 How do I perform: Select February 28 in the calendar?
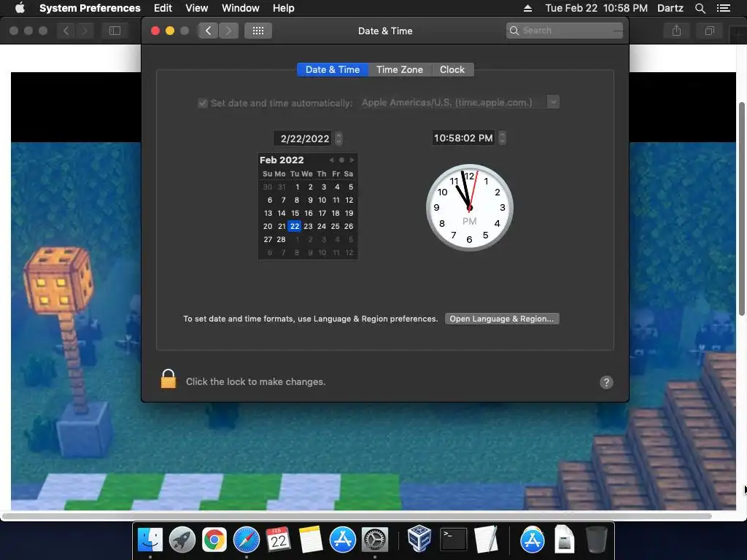pos(281,239)
